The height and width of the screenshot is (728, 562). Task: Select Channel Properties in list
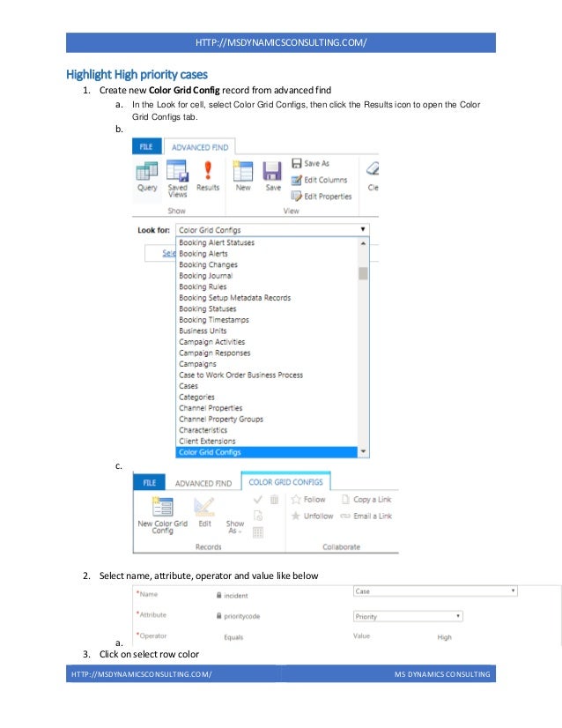point(211,408)
